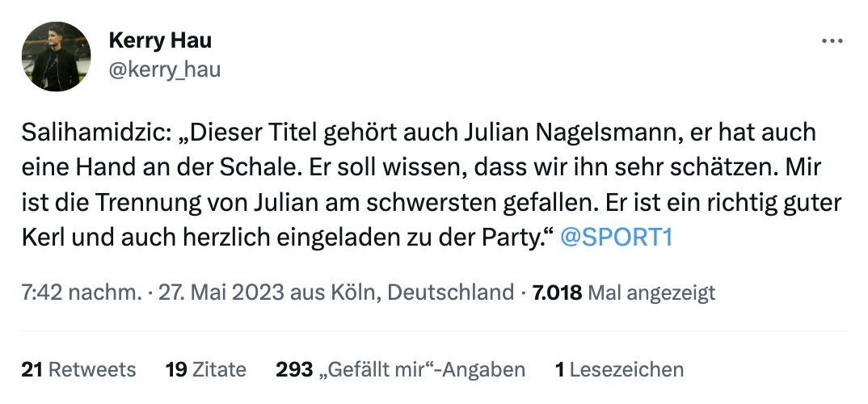
Task: Click the number 19 before Zitate
Action: click(175, 370)
